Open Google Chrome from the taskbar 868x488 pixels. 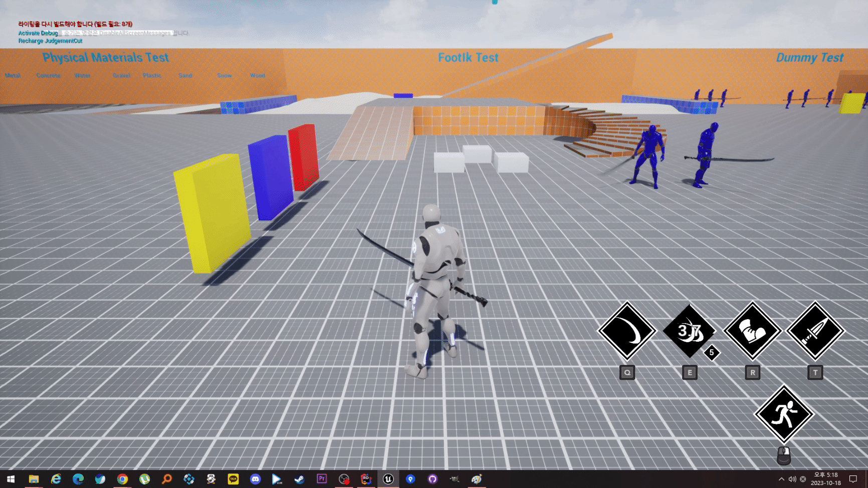point(122,479)
